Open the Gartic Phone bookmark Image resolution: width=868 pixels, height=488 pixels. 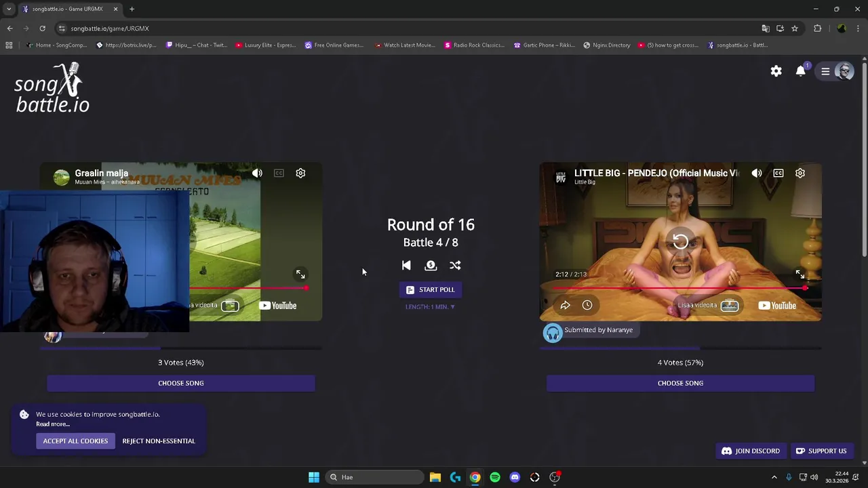545,45
